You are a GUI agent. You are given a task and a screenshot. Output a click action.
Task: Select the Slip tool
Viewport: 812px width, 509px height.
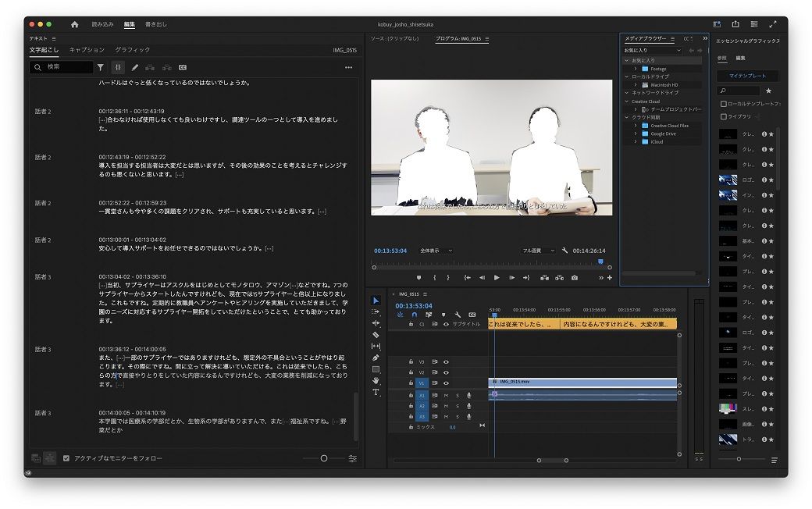click(376, 346)
